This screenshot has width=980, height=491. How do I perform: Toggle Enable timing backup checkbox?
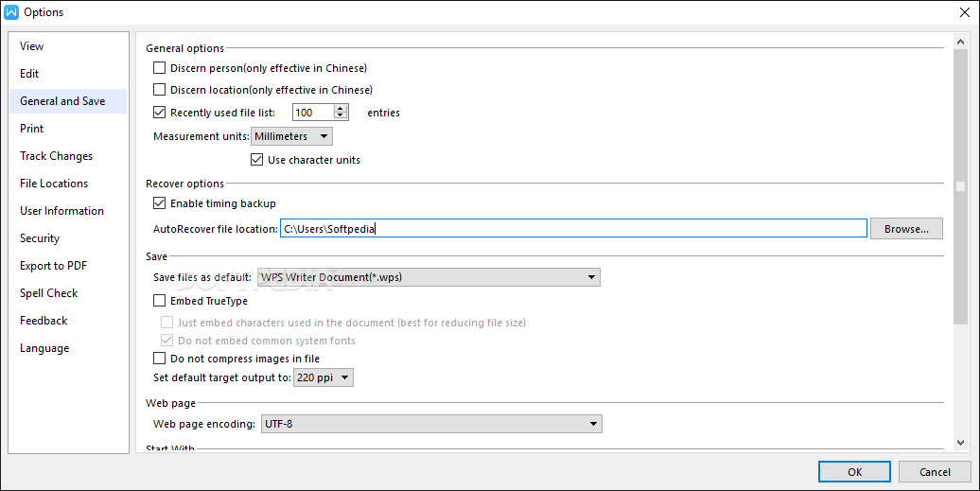click(159, 203)
